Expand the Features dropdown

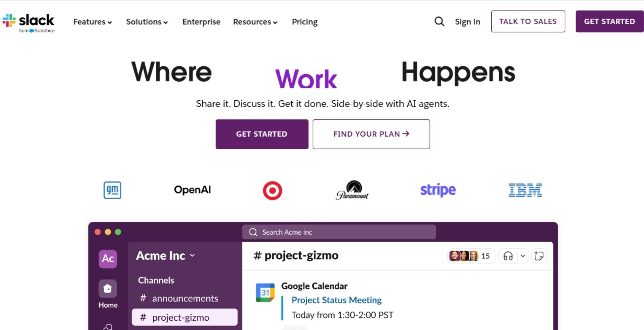click(92, 22)
